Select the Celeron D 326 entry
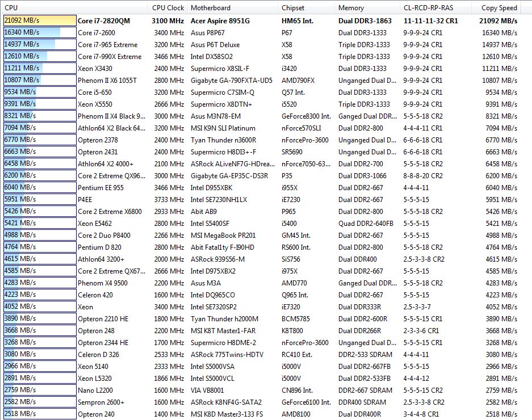Screen dimensions: 532x420 pos(99,355)
